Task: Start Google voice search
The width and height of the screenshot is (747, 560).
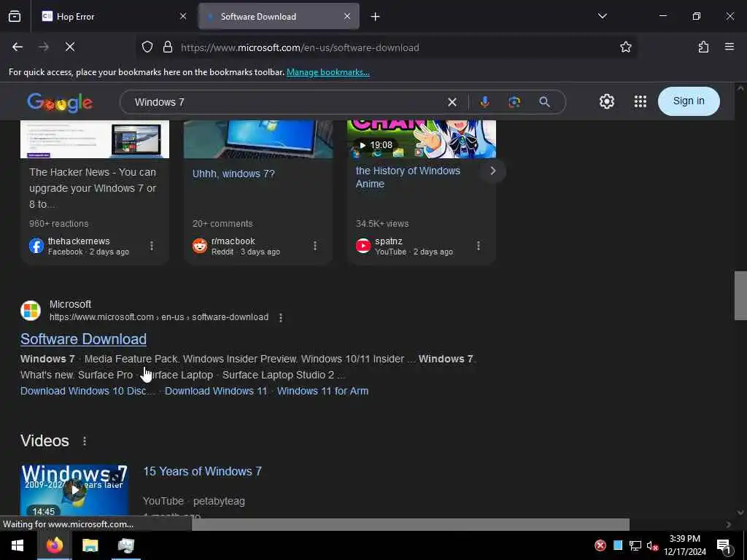Action: tap(484, 102)
